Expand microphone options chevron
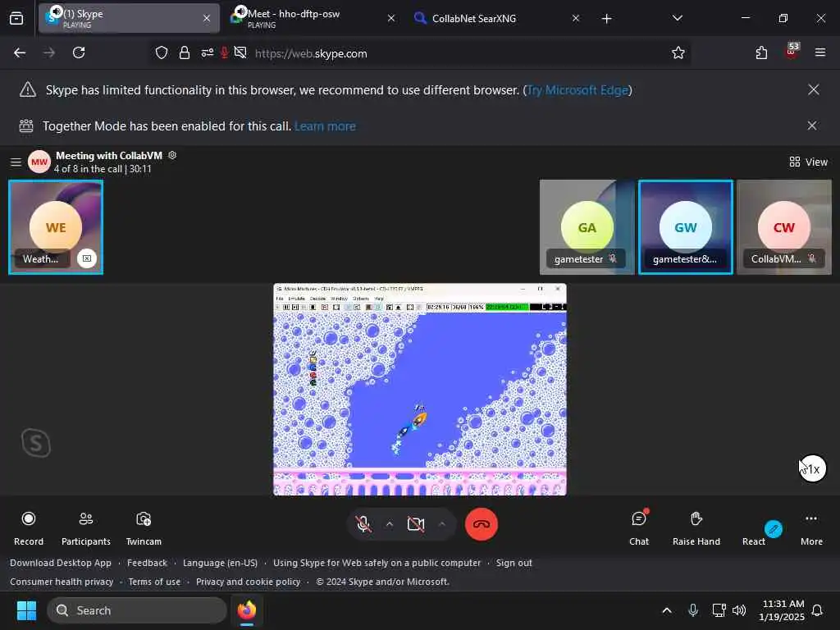Screen dimensions: 840x630 pos(390,524)
